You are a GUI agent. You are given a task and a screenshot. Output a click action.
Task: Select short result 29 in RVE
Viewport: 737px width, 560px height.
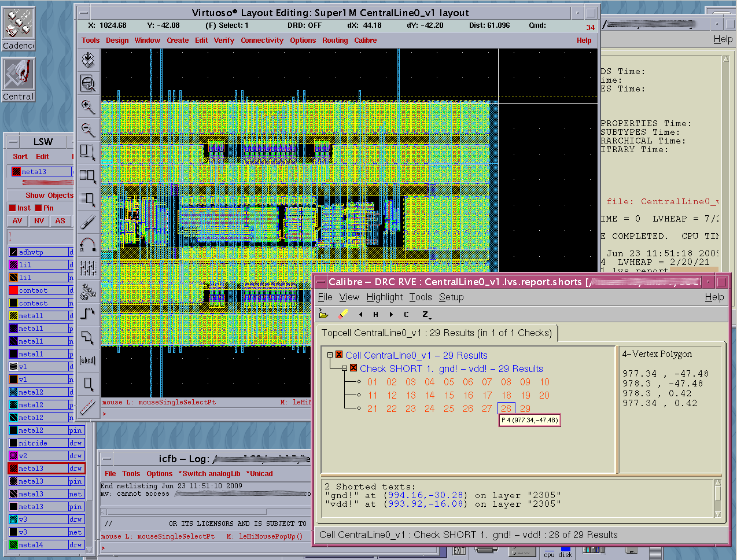point(525,408)
